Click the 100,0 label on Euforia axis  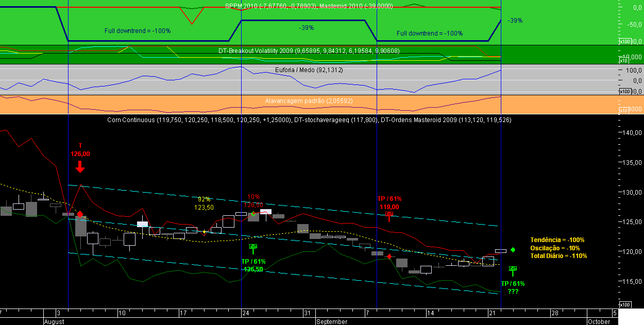(633, 70)
